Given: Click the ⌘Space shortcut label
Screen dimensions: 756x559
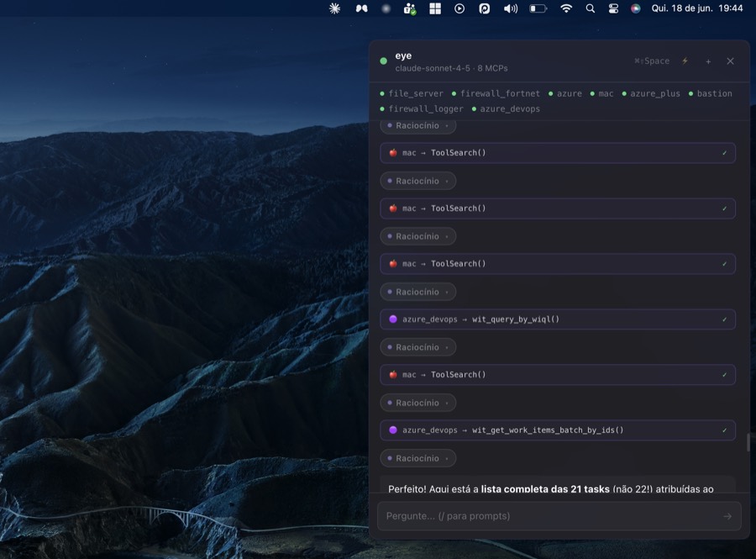Looking at the screenshot, I should (x=652, y=61).
